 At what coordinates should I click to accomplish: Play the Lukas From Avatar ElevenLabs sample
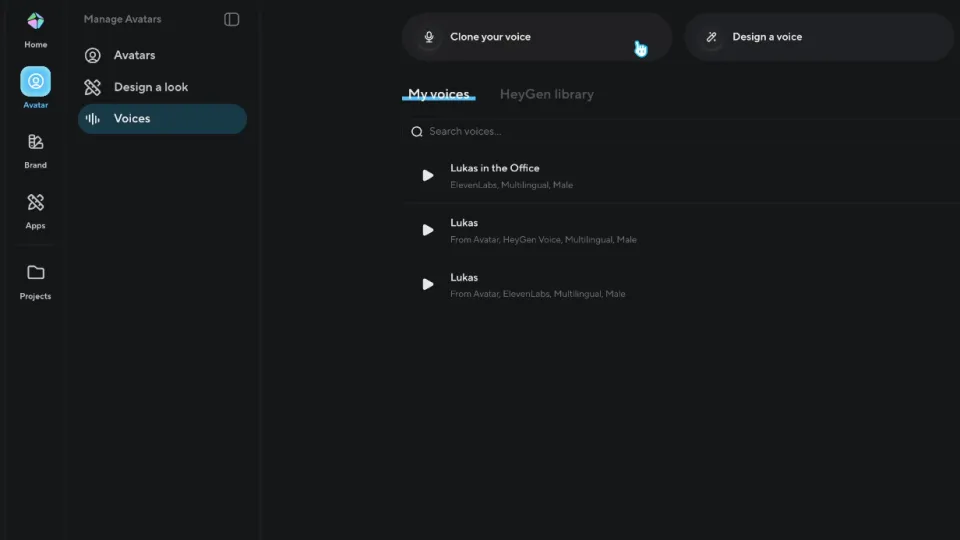(x=427, y=284)
